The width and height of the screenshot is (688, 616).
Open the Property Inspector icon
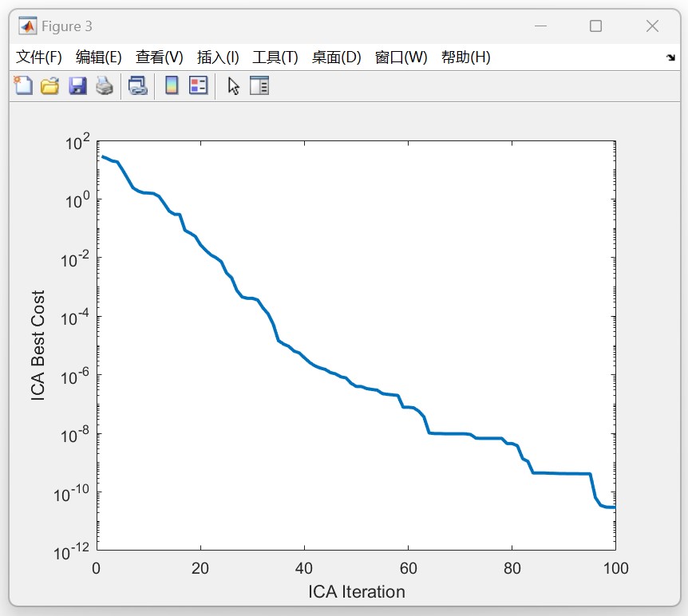(x=259, y=85)
